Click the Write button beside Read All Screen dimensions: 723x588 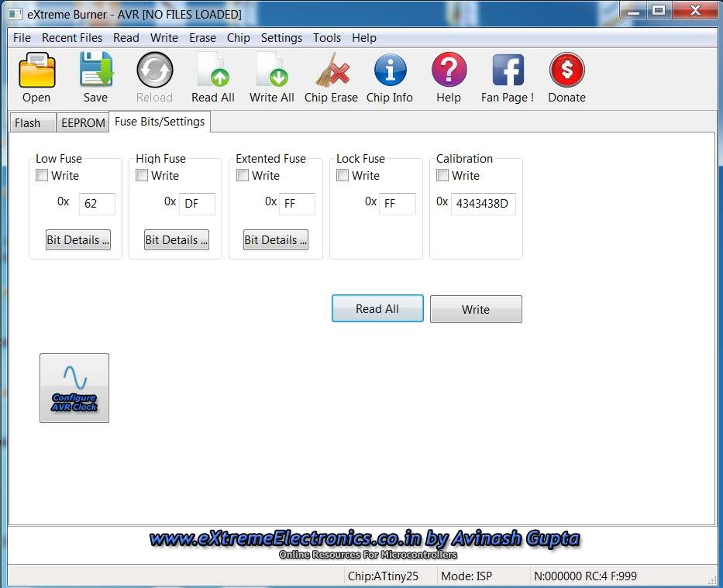477,309
